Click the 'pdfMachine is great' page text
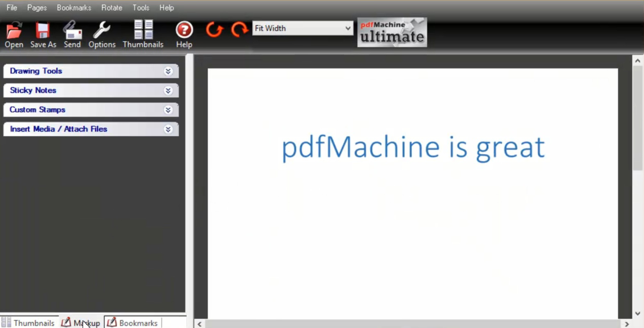The height and width of the screenshot is (328, 644). click(413, 148)
